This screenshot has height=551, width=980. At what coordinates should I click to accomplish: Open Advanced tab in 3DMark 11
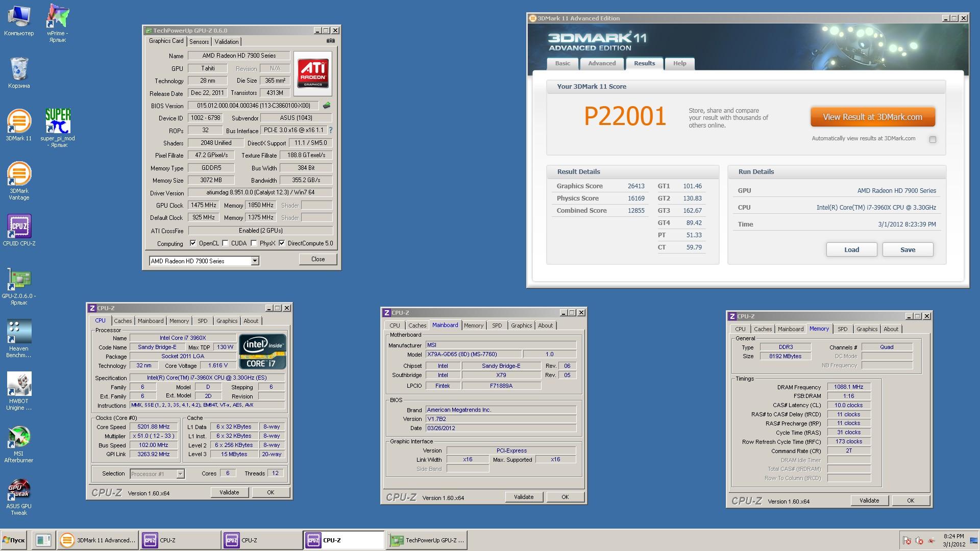tap(602, 63)
